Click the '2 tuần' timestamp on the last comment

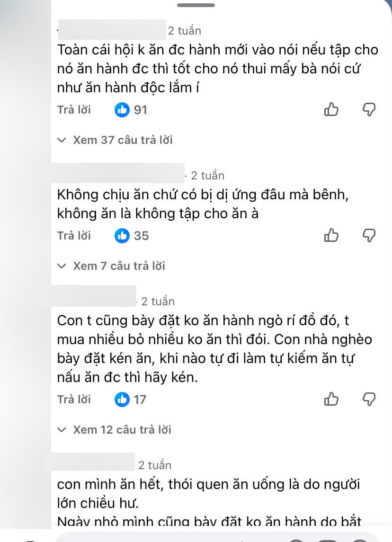point(154,465)
